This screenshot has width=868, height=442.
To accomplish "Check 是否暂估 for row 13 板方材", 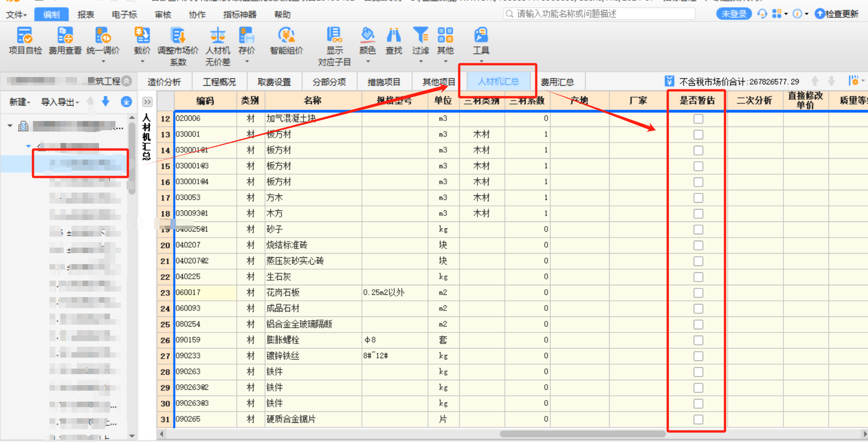I will 698,134.
